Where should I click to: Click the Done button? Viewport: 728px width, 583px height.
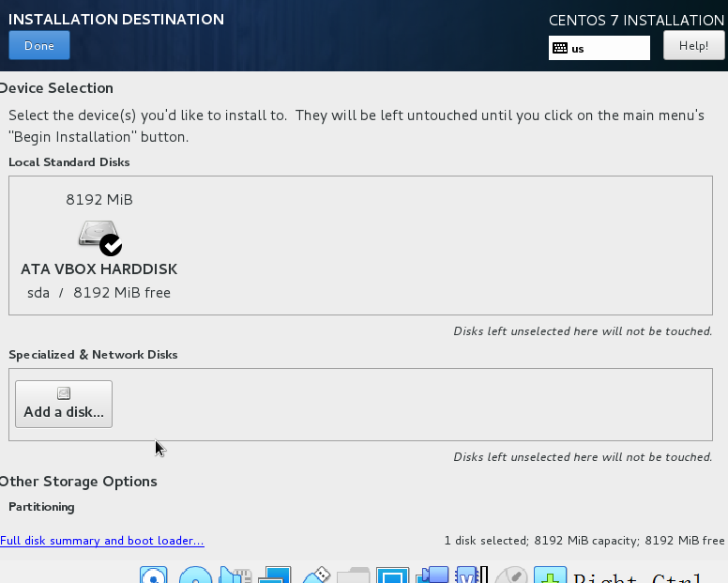pyautogui.click(x=39, y=45)
